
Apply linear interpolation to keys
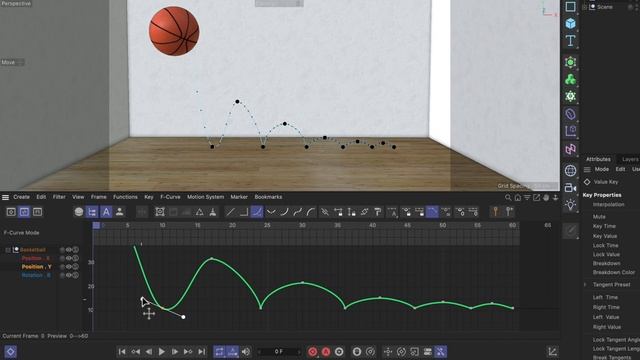click(231, 212)
